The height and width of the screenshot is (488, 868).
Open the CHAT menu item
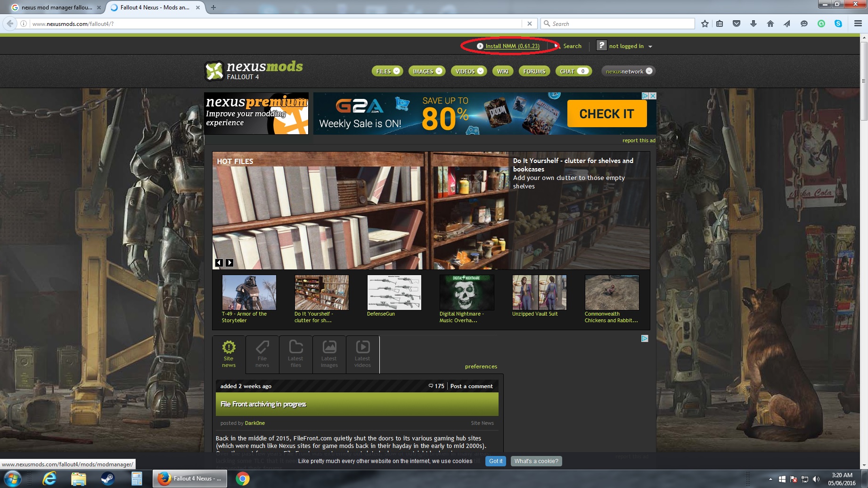(x=573, y=71)
